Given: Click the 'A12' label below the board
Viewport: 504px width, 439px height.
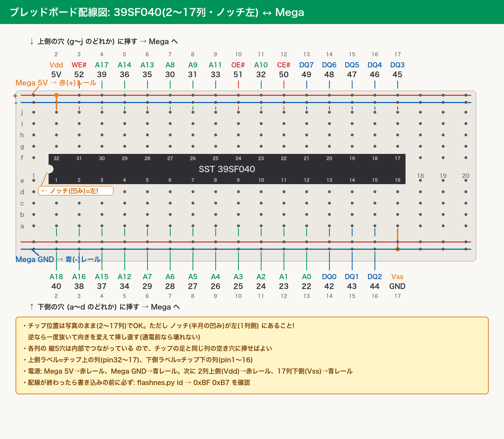Looking at the screenshot, I should tap(124, 277).
